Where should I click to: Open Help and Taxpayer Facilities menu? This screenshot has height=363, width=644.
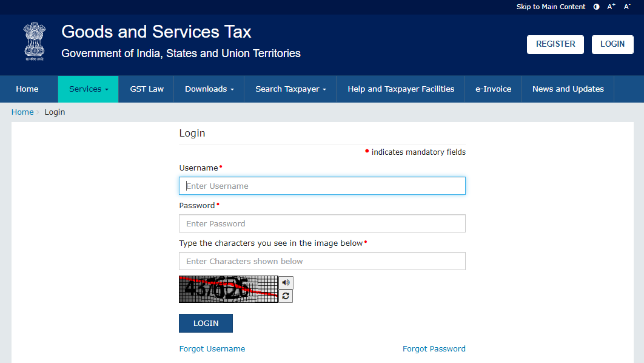(x=400, y=89)
